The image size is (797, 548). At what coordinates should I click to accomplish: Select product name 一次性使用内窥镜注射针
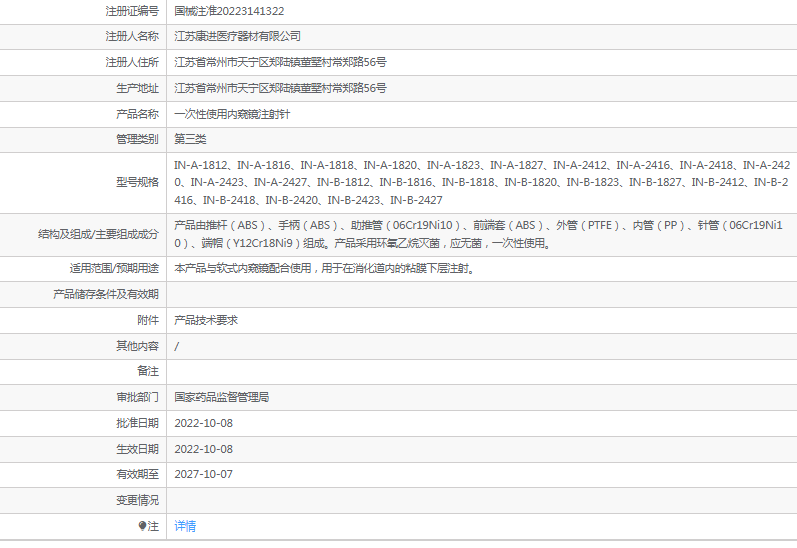coord(232,114)
